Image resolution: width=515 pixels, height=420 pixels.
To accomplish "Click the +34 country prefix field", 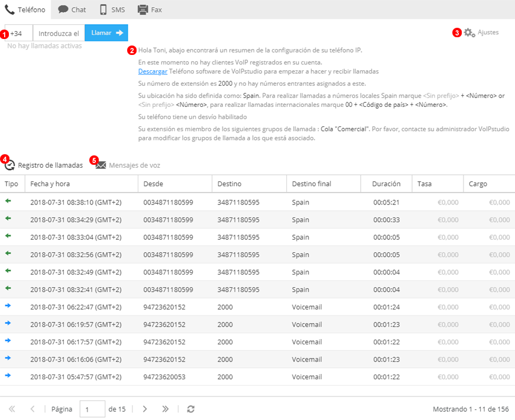I will coord(19,33).
